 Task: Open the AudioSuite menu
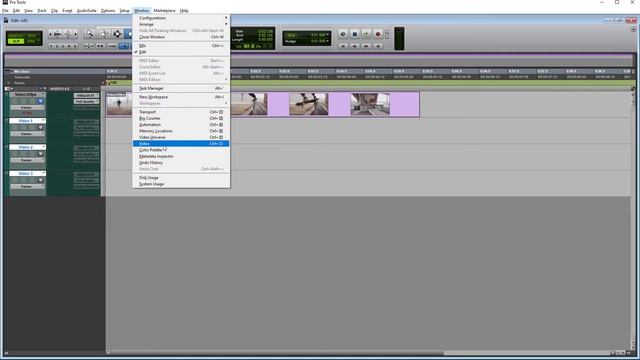(87, 11)
